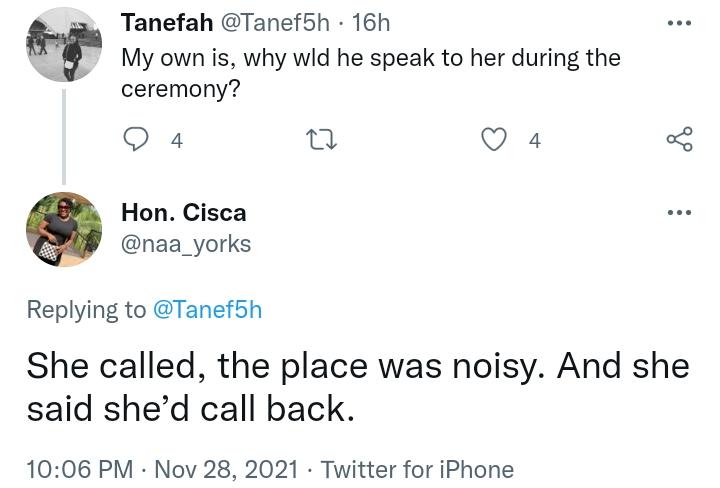Screen dimensions: 720x488
Task: Click Hon. Cisca's reply text about calling back
Action: [357, 387]
